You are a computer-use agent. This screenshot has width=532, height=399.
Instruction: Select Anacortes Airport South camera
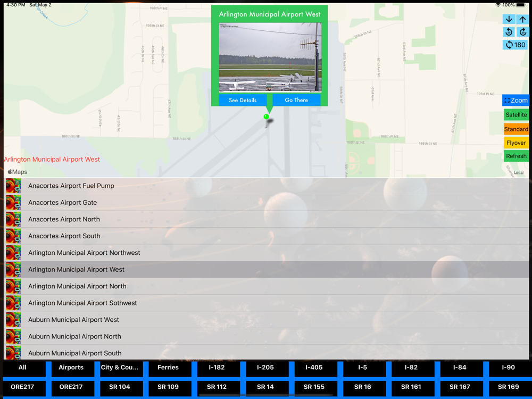[x=267, y=236]
